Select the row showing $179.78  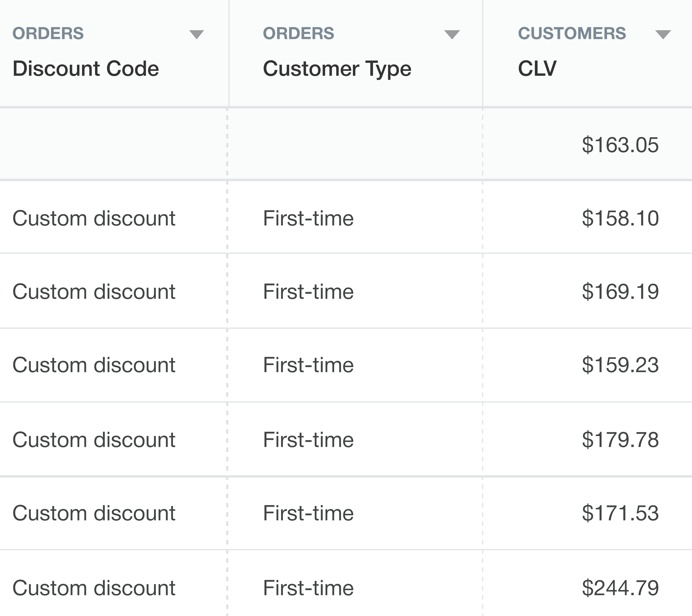point(339,439)
